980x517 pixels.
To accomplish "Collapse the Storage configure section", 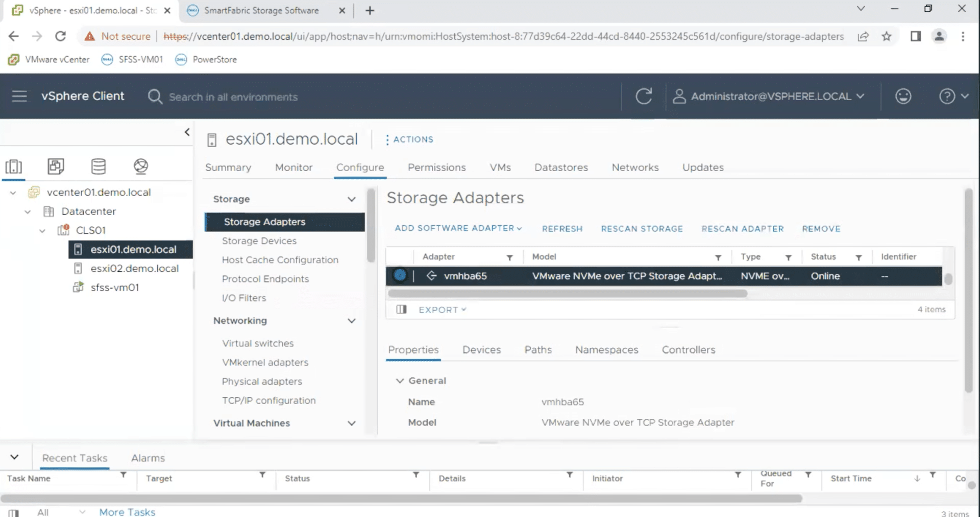I will click(351, 199).
